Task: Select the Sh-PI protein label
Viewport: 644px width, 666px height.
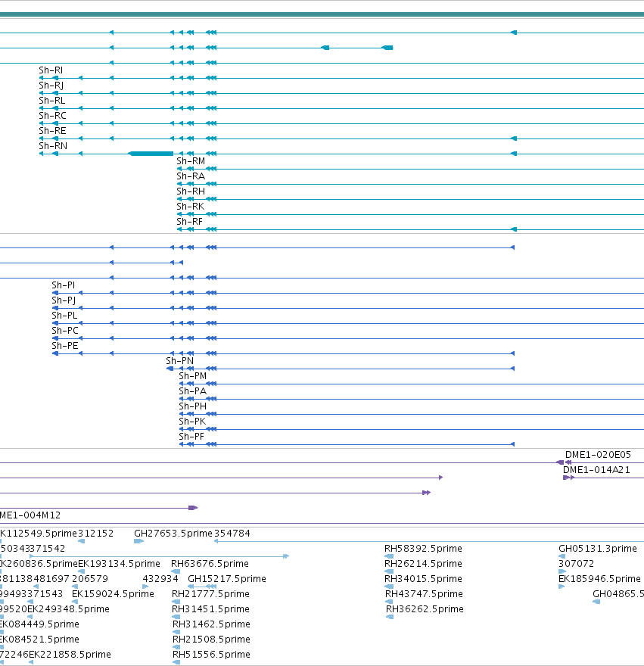Action: click(x=64, y=285)
